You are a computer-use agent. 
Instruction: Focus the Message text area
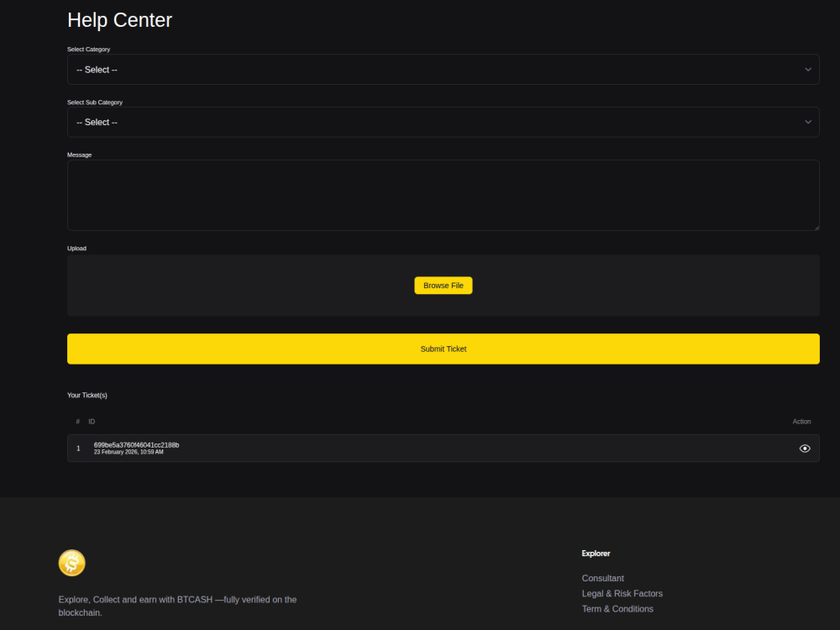click(443, 195)
